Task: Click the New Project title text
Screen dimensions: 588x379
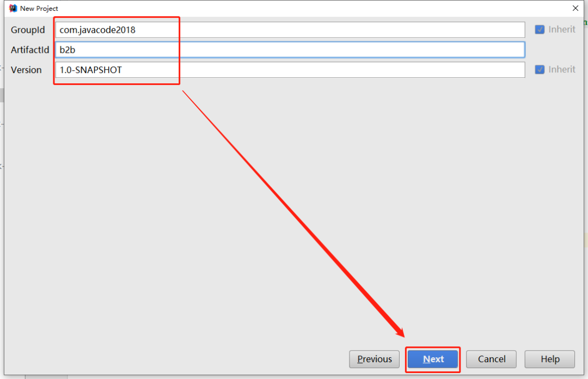Action: (39, 8)
